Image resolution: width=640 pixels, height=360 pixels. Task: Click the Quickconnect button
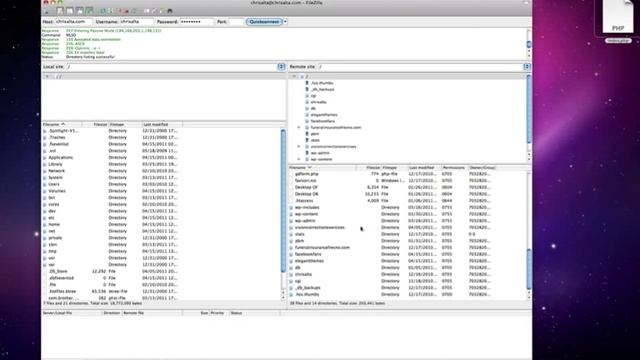pos(264,22)
